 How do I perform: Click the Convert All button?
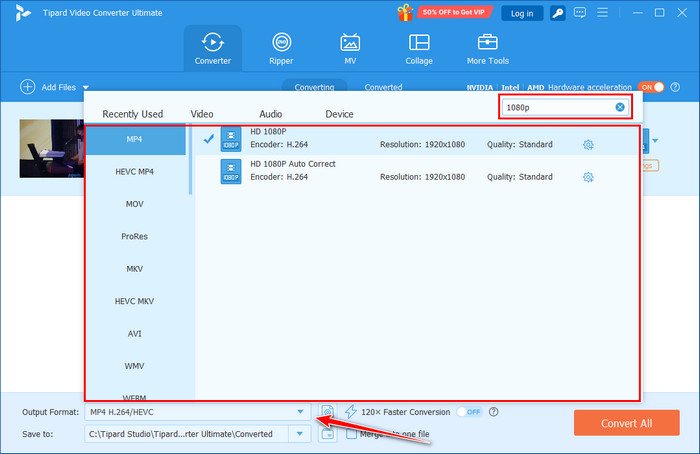pos(626,422)
